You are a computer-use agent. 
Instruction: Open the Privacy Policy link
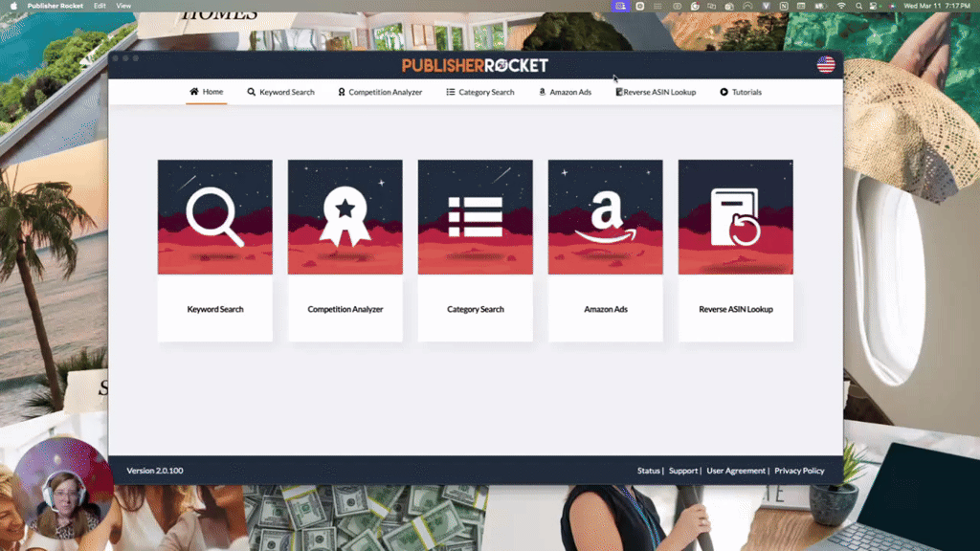[x=799, y=471]
